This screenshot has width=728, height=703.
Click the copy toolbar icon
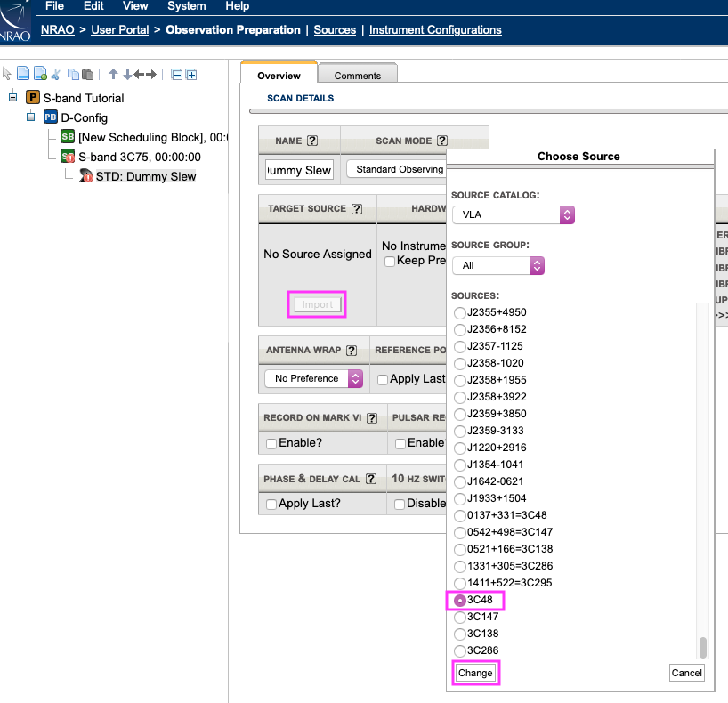coord(73,75)
